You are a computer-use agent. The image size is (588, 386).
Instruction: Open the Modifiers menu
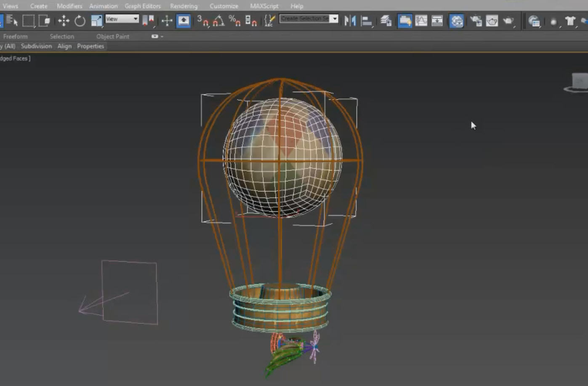coord(69,6)
